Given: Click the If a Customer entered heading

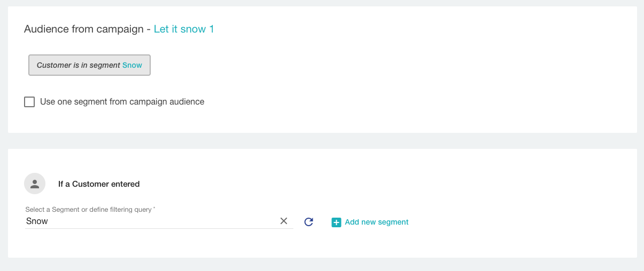Looking at the screenshot, I should click(x=99, y=184).
